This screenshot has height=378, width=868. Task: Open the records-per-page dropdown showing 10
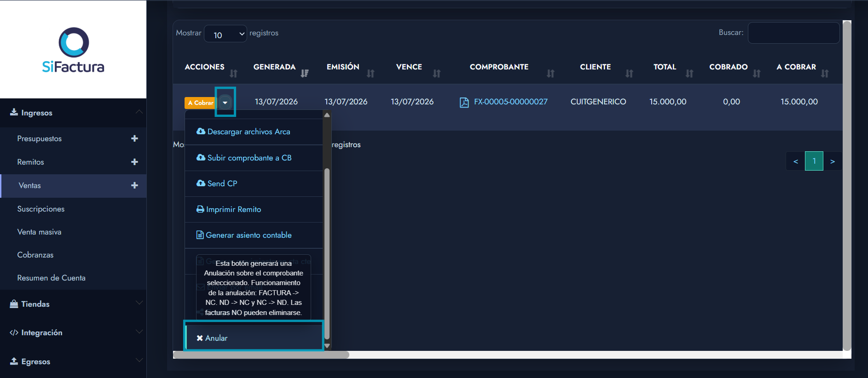click(226, 34)
